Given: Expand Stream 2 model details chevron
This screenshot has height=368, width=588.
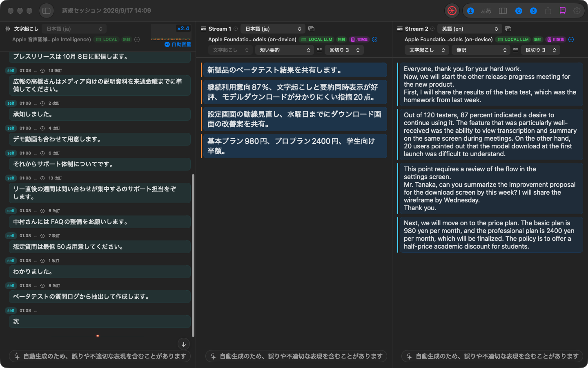Looking at the screenshot, I should point(571,40).
